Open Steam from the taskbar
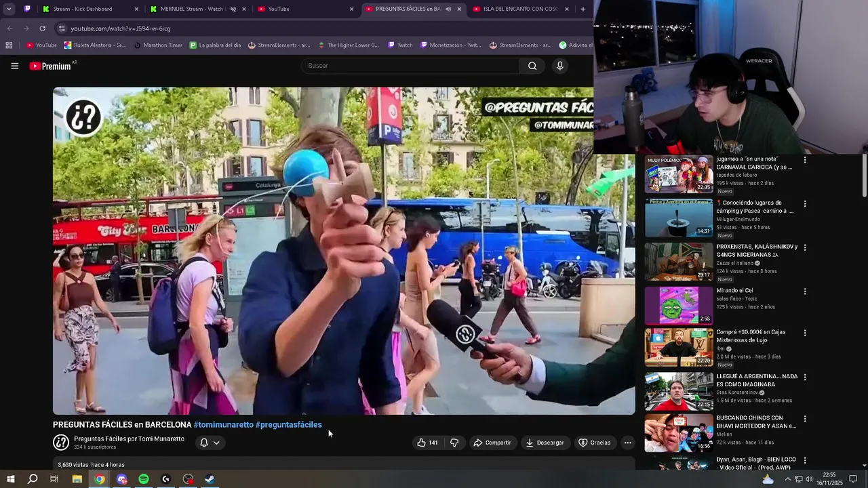This screenshot has width=868, height=488. click(210, 479)
